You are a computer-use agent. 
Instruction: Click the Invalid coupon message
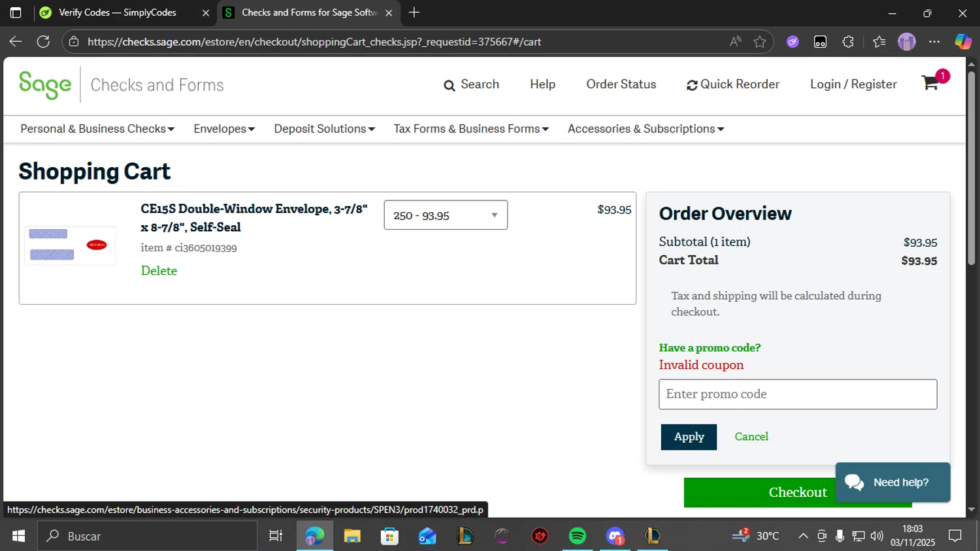pos(701,365)
